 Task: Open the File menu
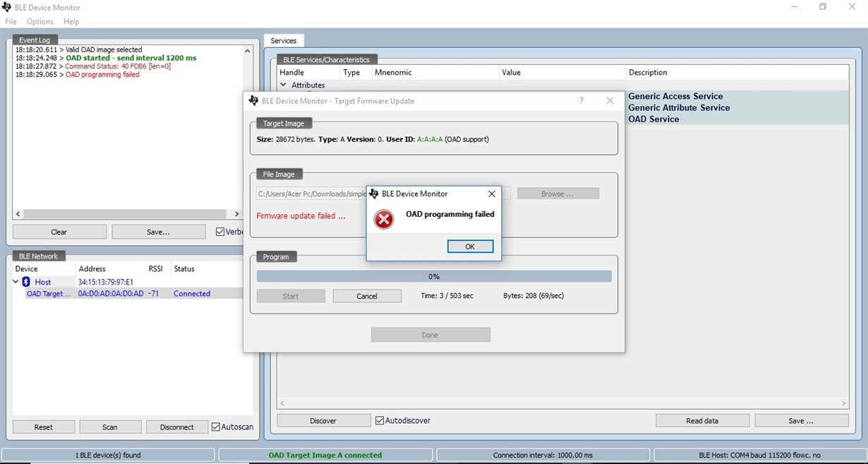click(x=11, y=22)
